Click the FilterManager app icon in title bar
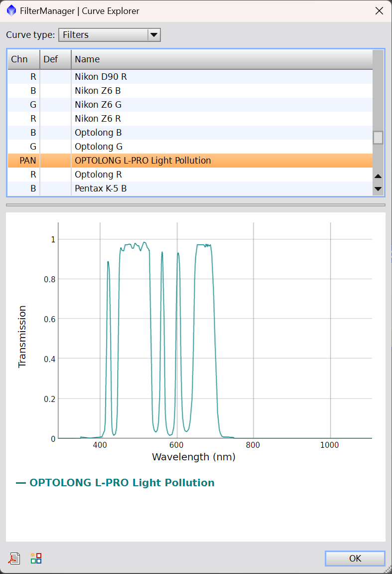The image size is (392, 574). [x=11, y=10]
